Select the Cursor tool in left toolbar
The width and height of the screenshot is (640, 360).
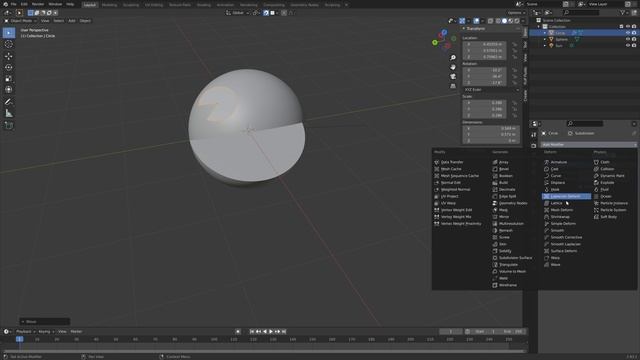tap(9, 44)
